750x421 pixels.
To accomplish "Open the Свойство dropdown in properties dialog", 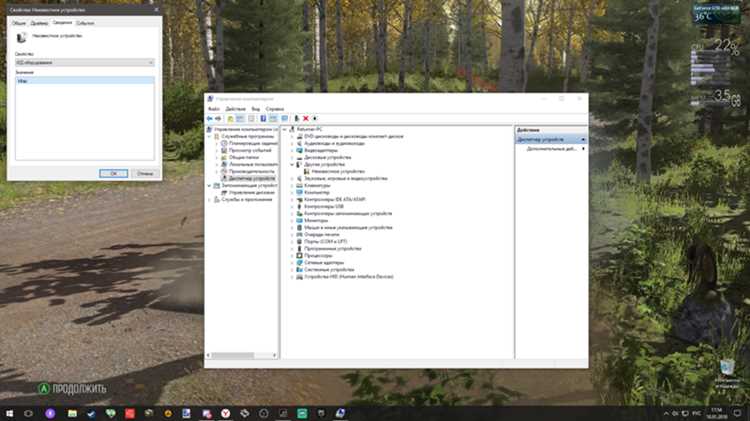I will pyautogui.click(x=85, y=63).
